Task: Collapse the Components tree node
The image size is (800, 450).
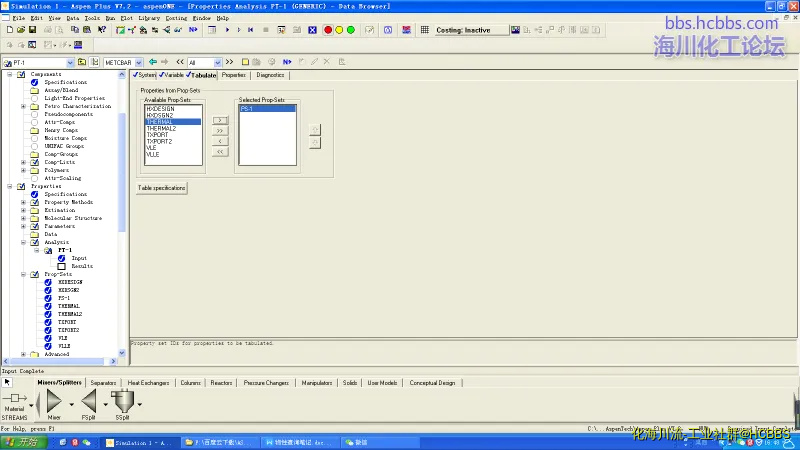Action: 10,74
